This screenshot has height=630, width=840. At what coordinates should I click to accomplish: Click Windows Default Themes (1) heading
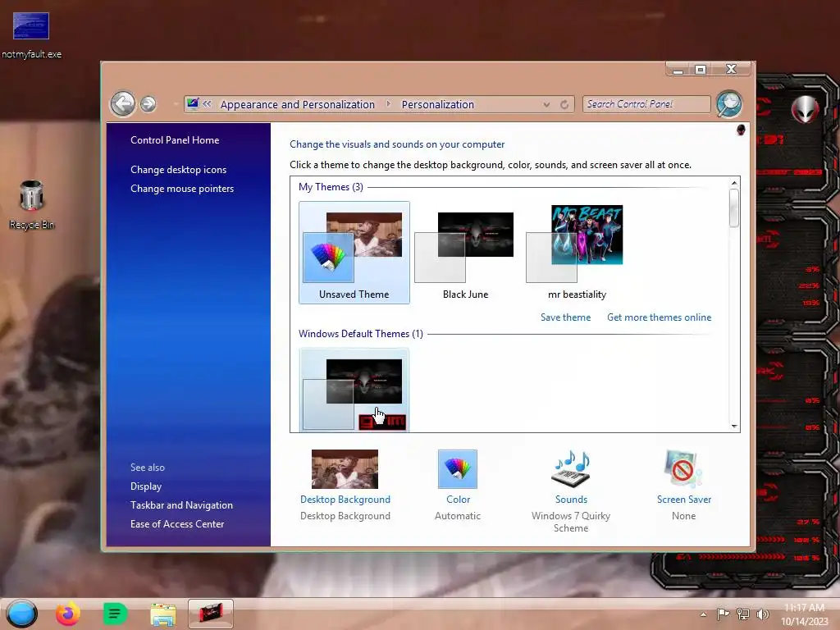pyautogui.click(x=361, y=334)
